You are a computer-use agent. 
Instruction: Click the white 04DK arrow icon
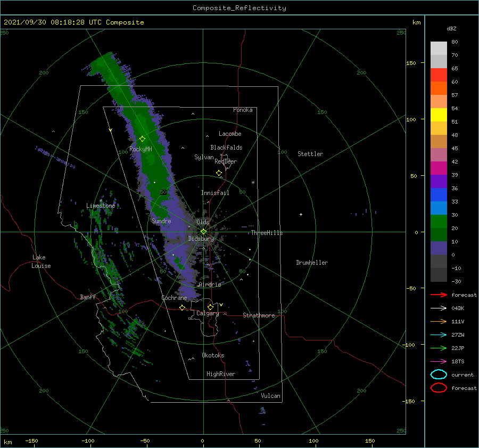click(x=439, y=308)
